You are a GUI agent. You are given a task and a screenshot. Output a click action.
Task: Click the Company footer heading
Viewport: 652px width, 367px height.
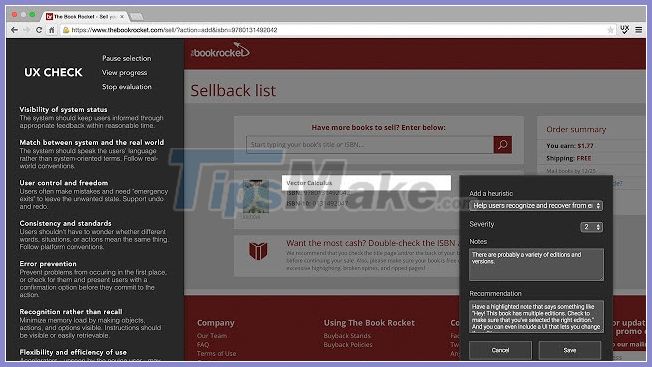(x=215, y=323)
